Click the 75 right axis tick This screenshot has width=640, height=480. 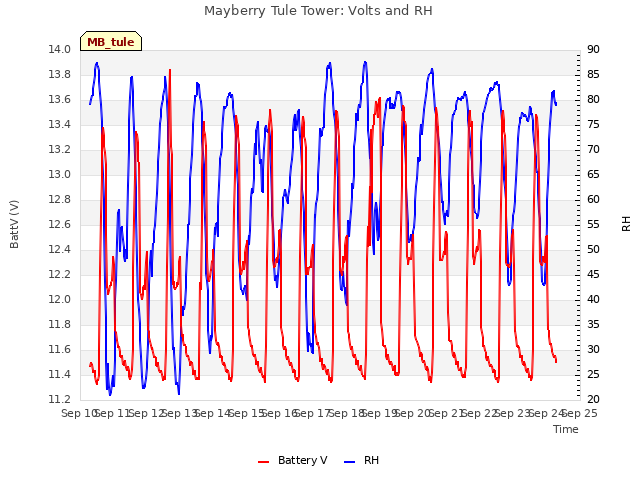point(593,124)
